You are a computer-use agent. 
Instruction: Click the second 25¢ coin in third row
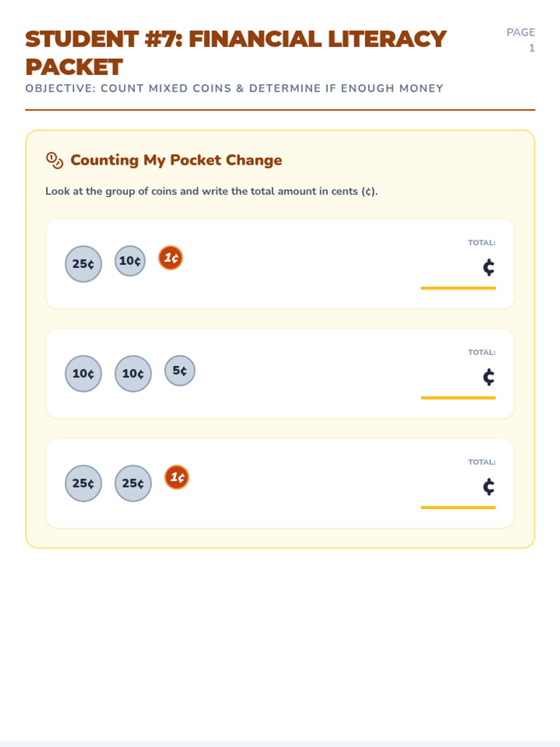pyautogui.click(x=133, y=483)
